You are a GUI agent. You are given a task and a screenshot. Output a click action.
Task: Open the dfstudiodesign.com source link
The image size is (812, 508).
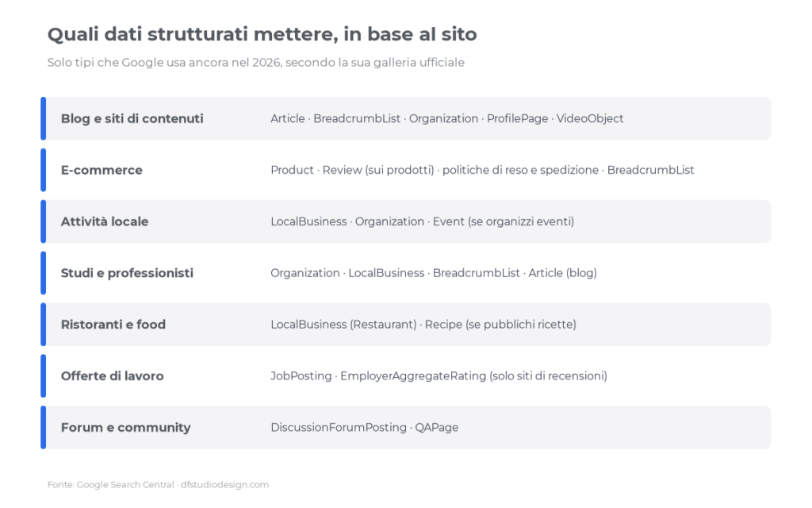point(224,485)
